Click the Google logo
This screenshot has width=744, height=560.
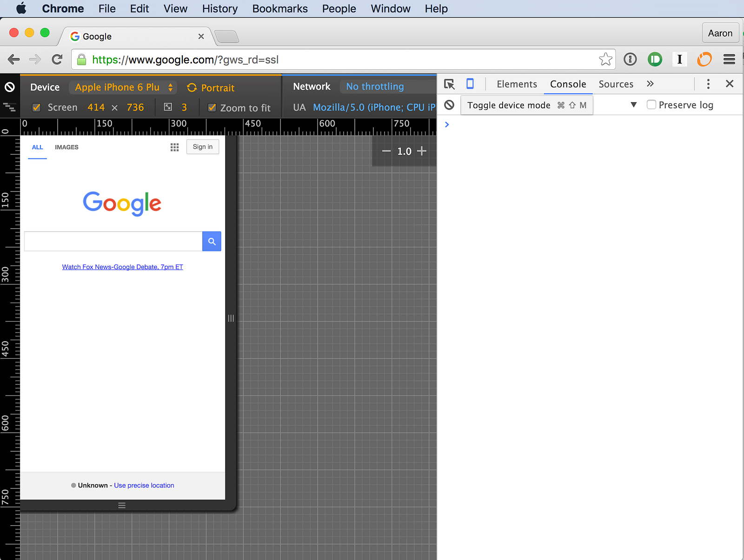pyautogui.click(x=122, y=204)
